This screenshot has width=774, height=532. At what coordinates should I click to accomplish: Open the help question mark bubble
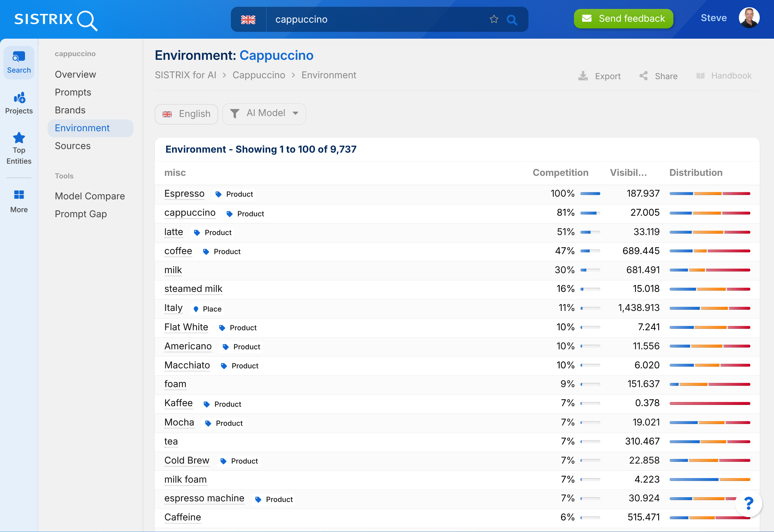749,503
